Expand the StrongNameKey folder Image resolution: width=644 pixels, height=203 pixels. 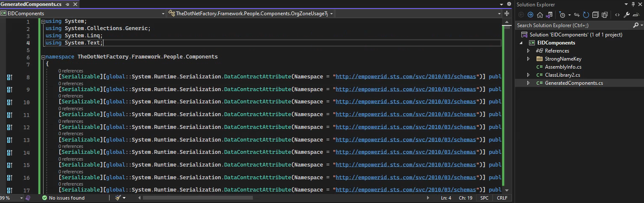coord(528,59)
